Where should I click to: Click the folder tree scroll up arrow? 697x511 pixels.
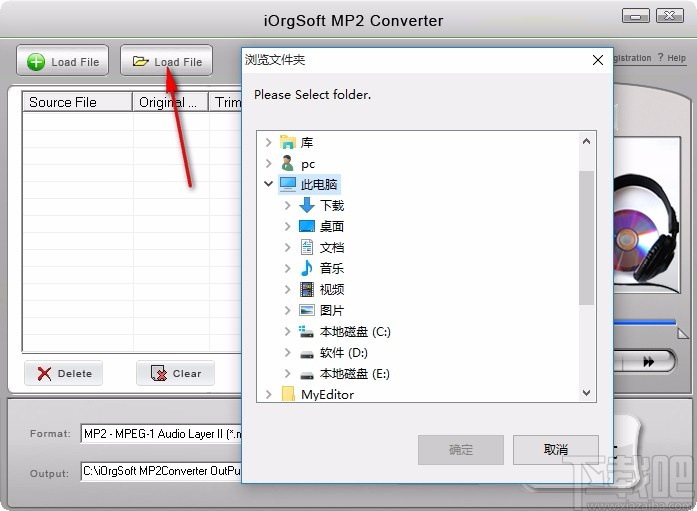586,141
